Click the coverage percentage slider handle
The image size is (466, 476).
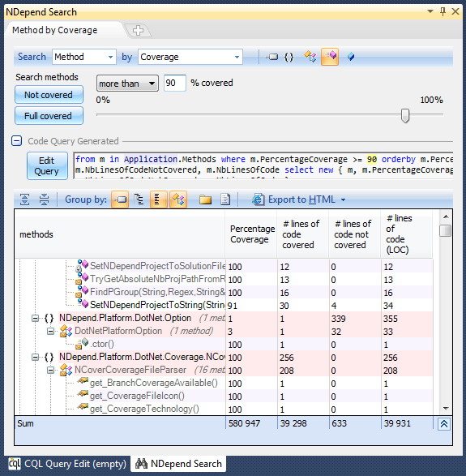[405, 115]
